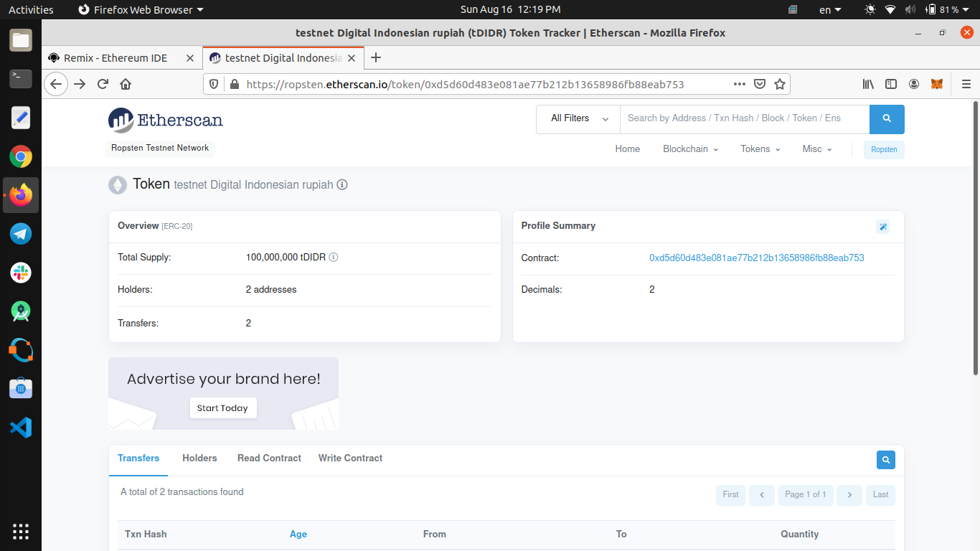The width and height of the screenshot is (980, 551).
Task: Go forward in browser history
Action: (80, 84)
